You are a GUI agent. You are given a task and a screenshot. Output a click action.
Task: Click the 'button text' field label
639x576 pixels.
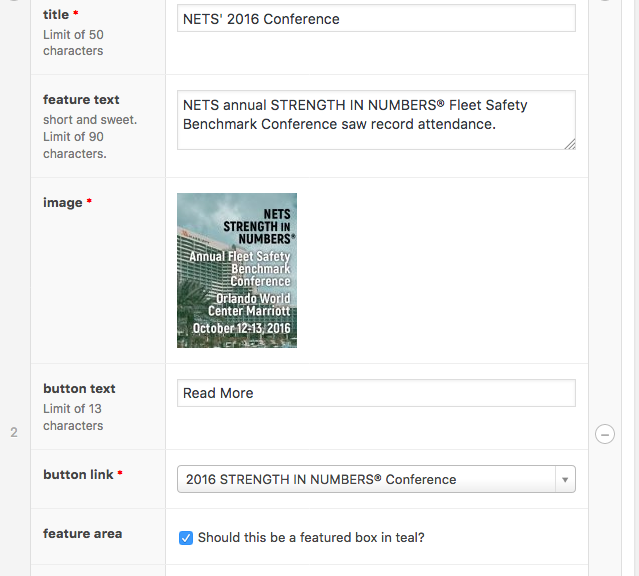pos(79,389)
